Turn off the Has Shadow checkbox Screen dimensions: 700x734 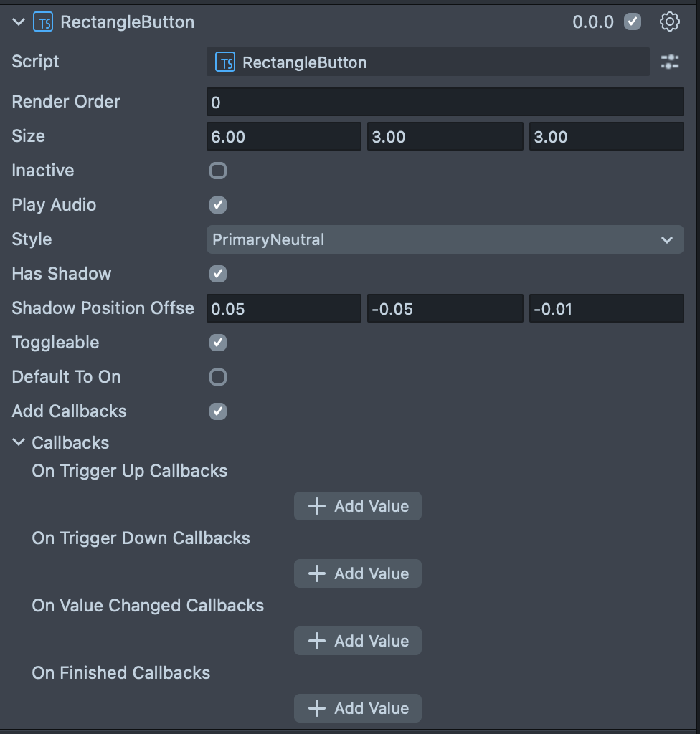pyautogui.click(x=217, y=274)
